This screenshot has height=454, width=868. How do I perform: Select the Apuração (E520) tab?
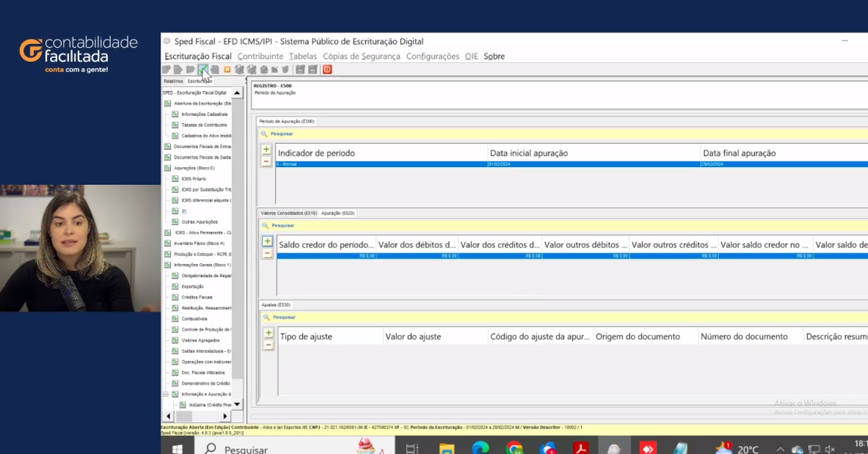tap(337, 214)
